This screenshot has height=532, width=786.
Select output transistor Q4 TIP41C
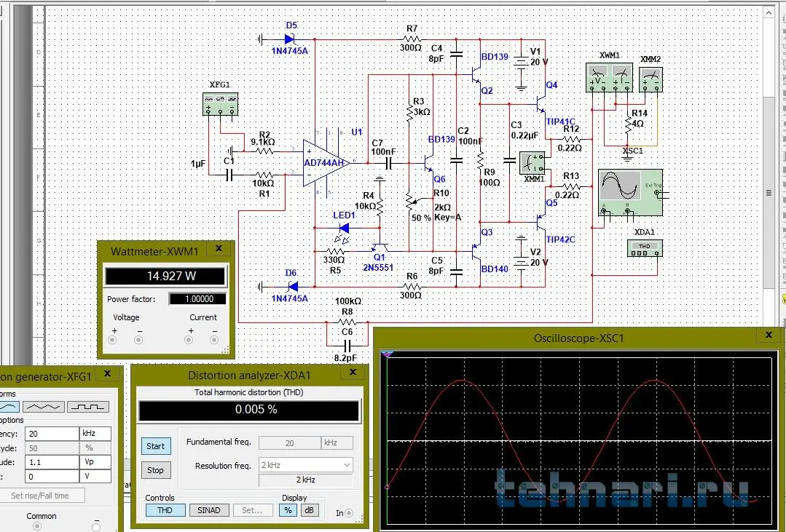[x=541, y=104]
